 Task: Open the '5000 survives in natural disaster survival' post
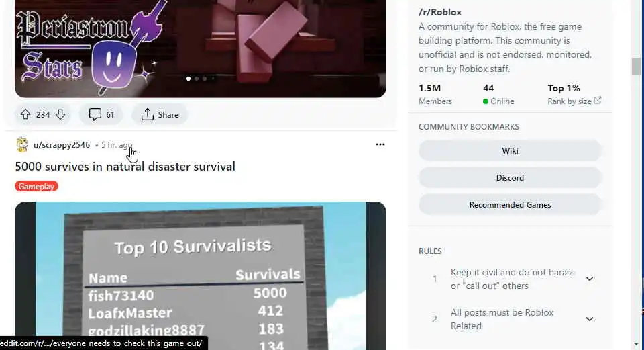tap(125, 166)
